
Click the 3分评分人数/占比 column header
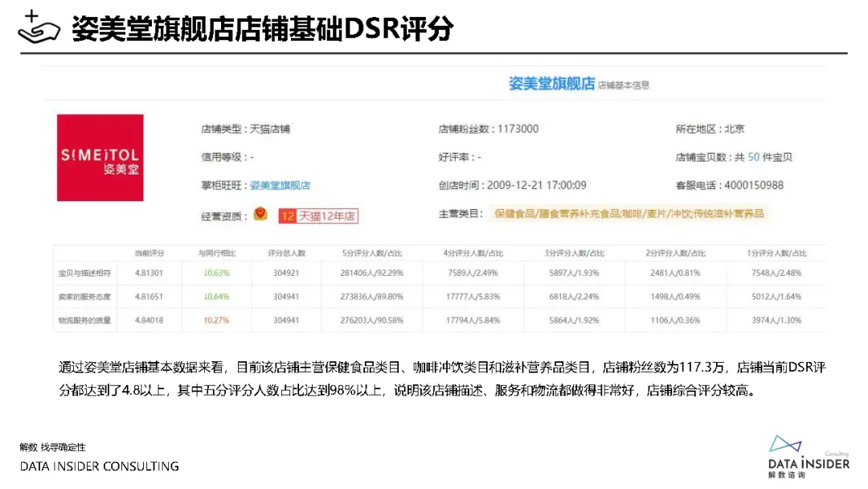574,253
